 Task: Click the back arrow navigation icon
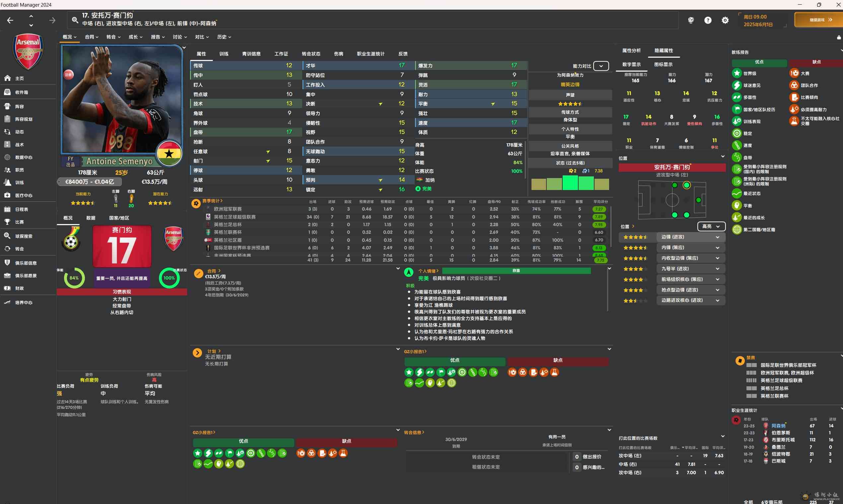10,20
